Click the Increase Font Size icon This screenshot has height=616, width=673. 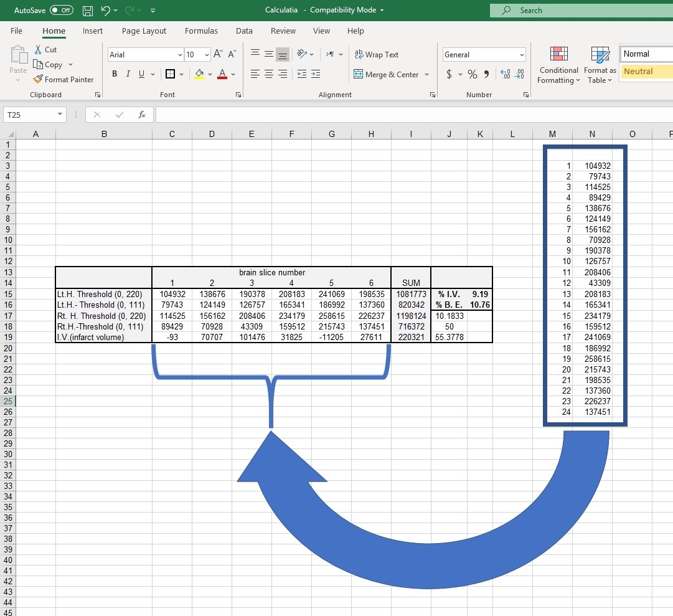[219, 55]
